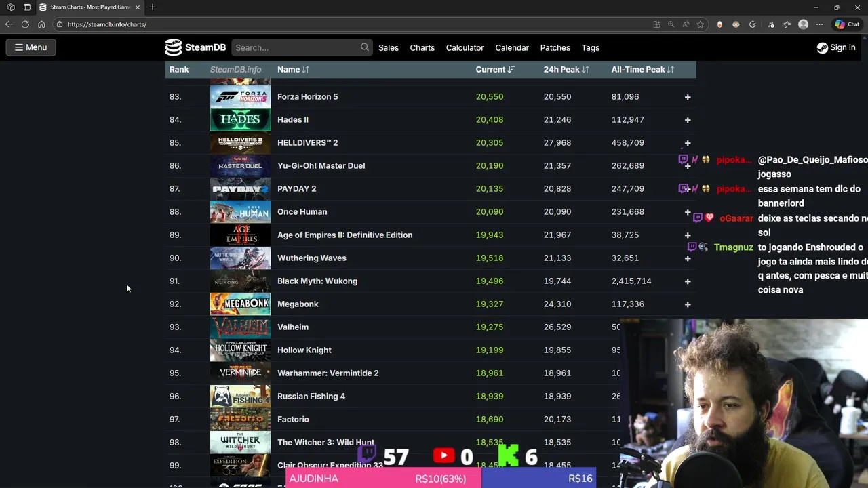Go back with browser back arrow
This screenshot has height=488, width=868.
click(9, 24)
